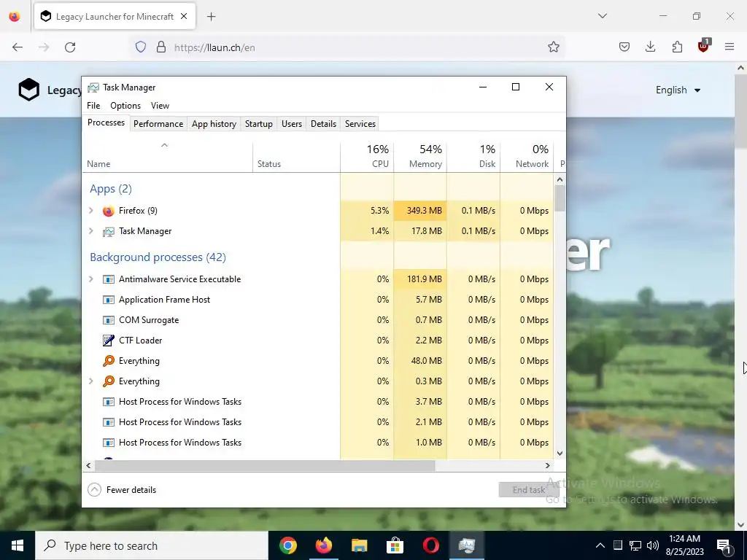Open Firefox downloads panel
Screen dimensions: 747x560
tap(650, 47)
